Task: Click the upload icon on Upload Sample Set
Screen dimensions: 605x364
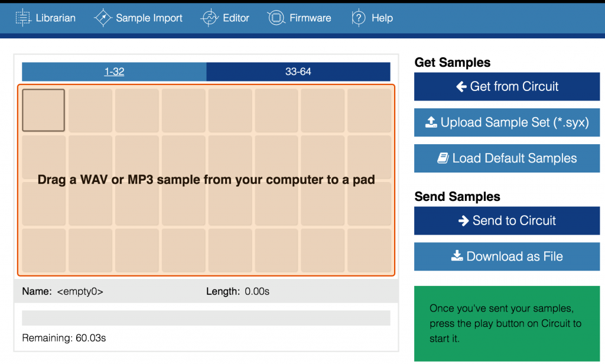Action: coord(431,123)
